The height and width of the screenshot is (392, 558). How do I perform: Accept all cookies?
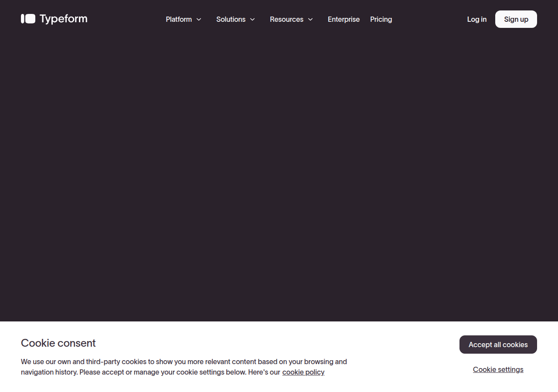498,345
